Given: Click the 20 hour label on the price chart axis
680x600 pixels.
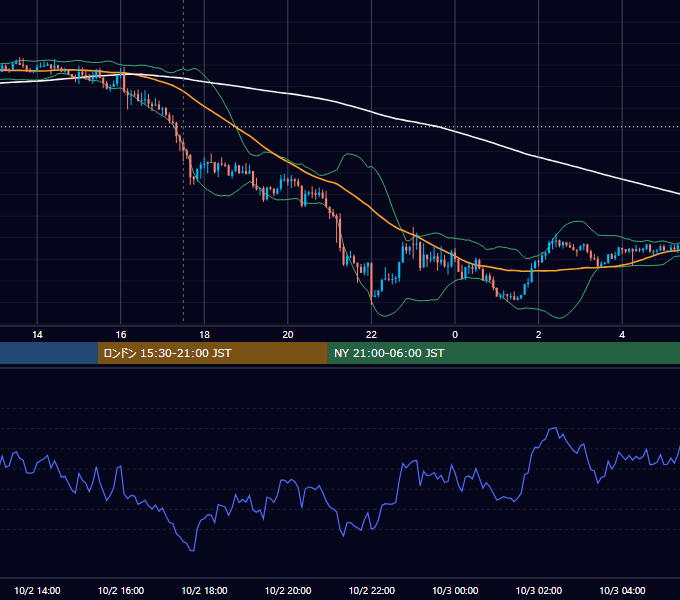Looking at the screenshot, I should point(288,335).
